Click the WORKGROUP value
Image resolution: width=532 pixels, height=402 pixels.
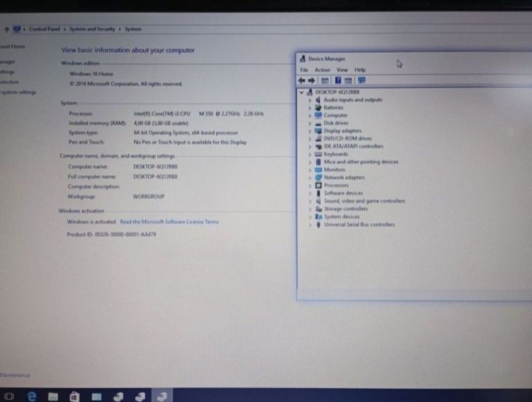pos(149,196)
